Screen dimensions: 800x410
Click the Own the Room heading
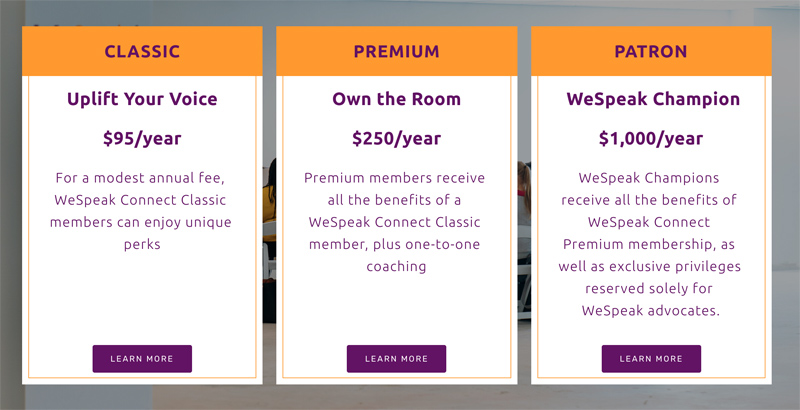click(396, 99)
